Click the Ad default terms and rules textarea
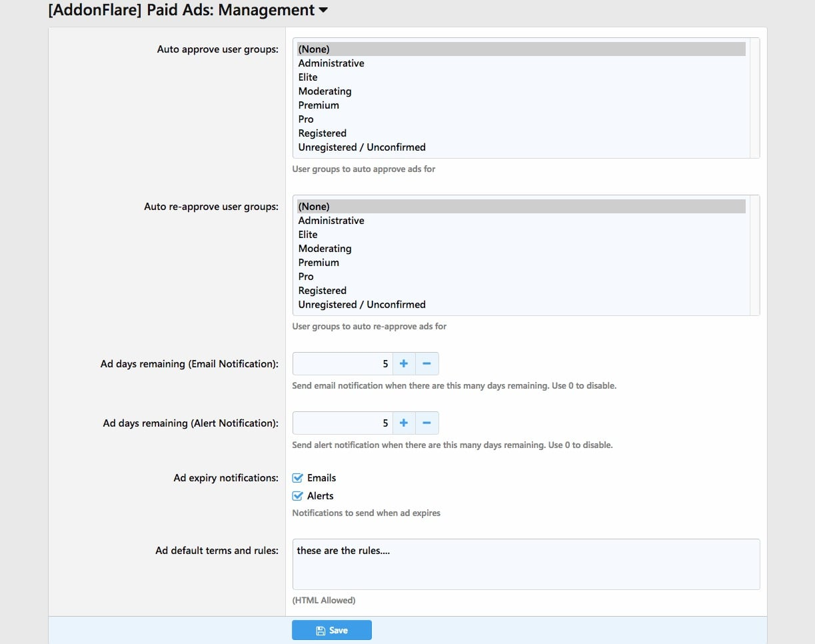 526,564
